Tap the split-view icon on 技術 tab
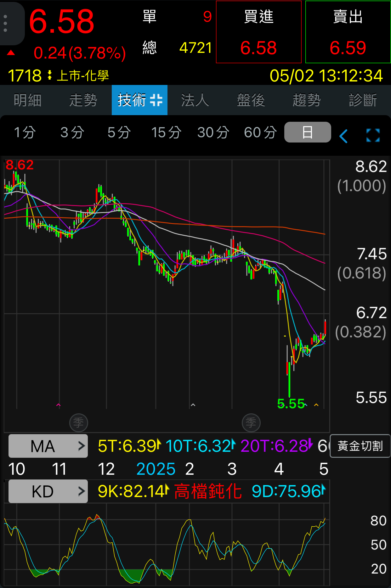 156,100
